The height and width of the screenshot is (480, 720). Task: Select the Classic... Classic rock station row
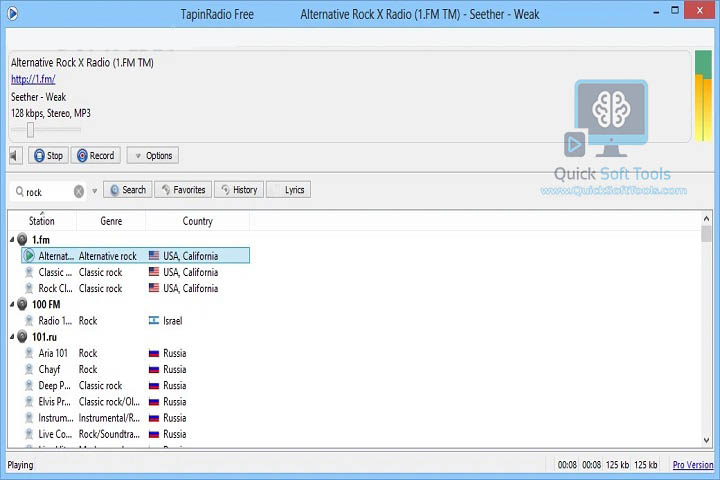click(x=136, y=272)
